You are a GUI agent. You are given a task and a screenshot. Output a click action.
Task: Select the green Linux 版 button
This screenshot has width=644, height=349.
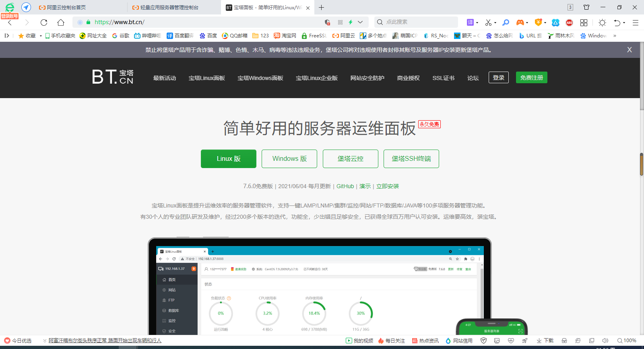coord(229,159)
